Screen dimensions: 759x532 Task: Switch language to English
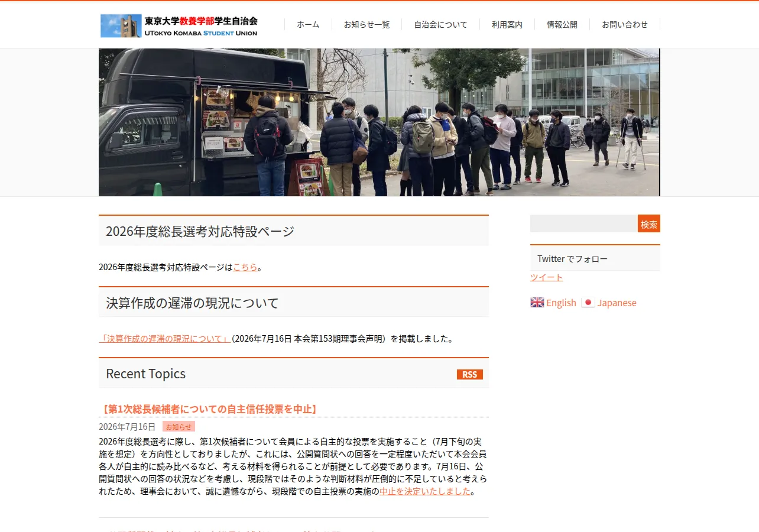pos(561,303)
